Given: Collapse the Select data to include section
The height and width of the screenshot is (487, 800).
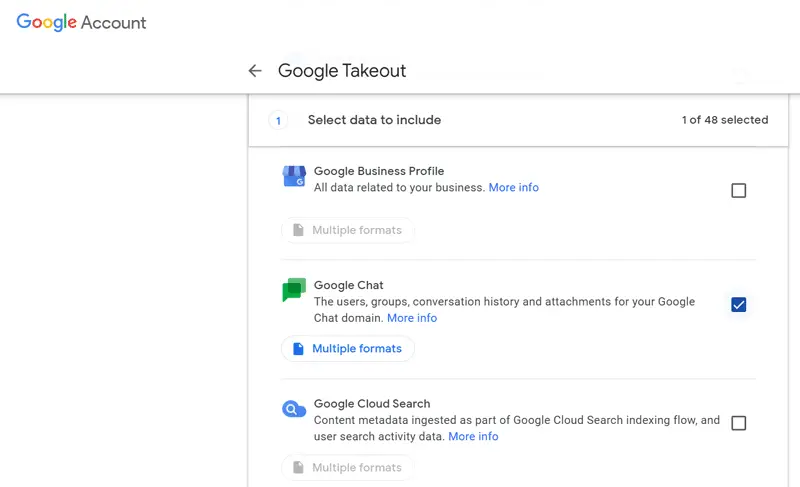Looking at the screenshot, I should [374, 120].
